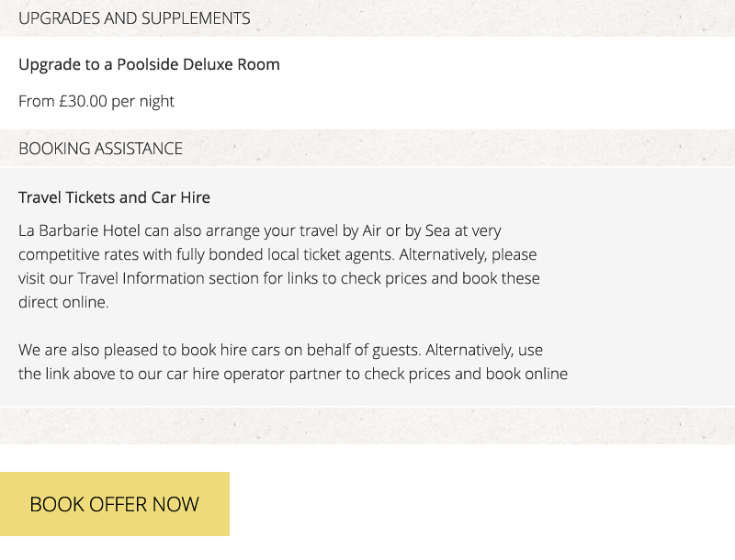This screenshot has height=560, width=735.
Task: Collapse the Travel Tickets and Car Hire details
Action: [x=114, y=197]
